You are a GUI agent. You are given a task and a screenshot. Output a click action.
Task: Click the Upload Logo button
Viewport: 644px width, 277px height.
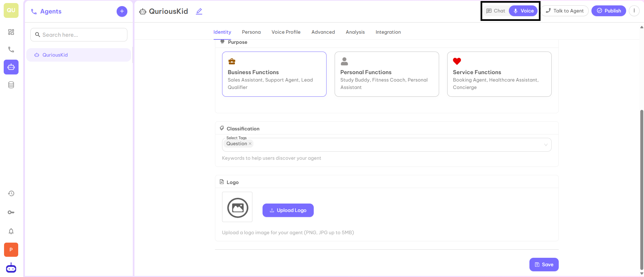288,210
